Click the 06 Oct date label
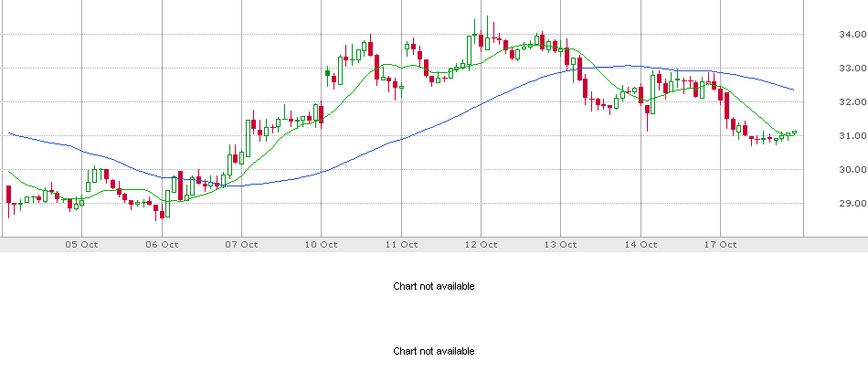This screenshot has width=868, height=382. (x=162, y=245)
